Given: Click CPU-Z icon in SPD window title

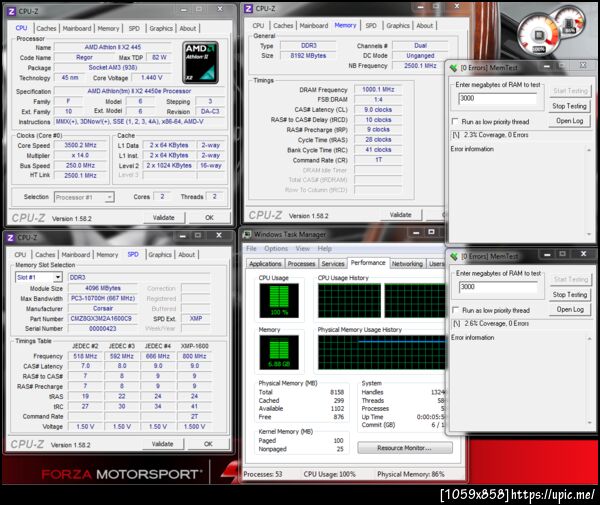Looking at the screenshot, I should point(10,238).
